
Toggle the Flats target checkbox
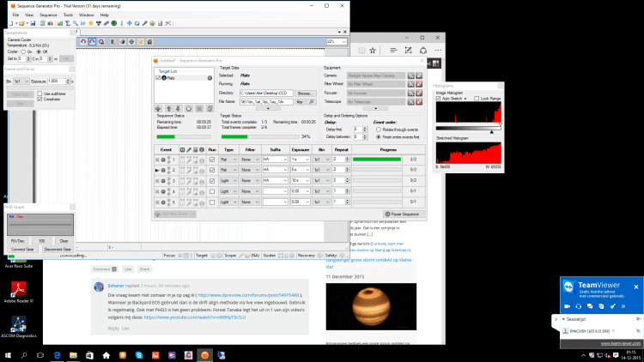point(158,78)
